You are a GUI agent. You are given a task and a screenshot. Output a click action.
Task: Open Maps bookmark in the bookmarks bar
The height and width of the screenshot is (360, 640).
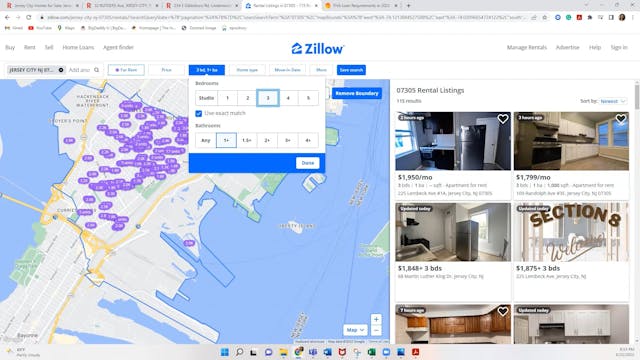click(66, 28)
